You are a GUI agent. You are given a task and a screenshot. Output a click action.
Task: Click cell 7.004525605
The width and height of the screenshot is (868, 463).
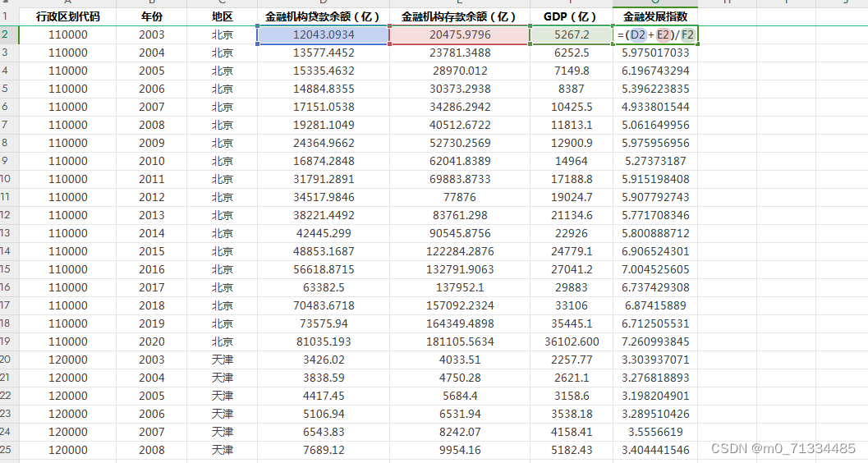[x=655, y=269]
